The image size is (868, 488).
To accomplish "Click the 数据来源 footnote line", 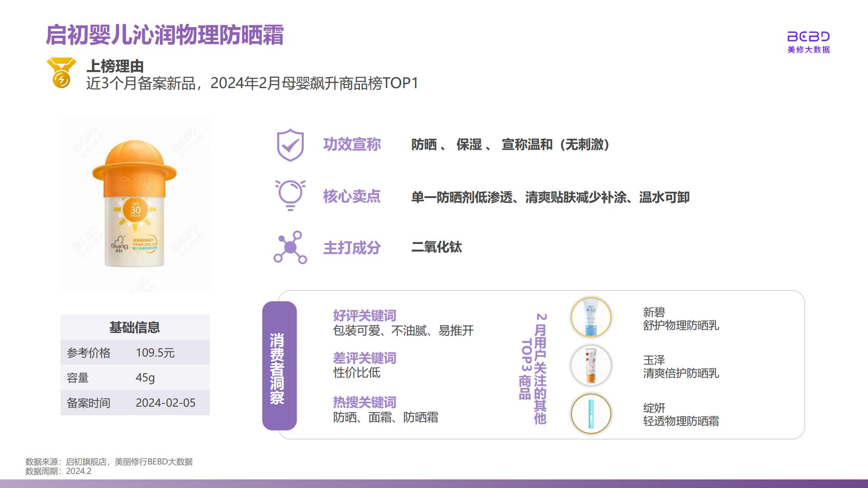I will pos(109,462).
